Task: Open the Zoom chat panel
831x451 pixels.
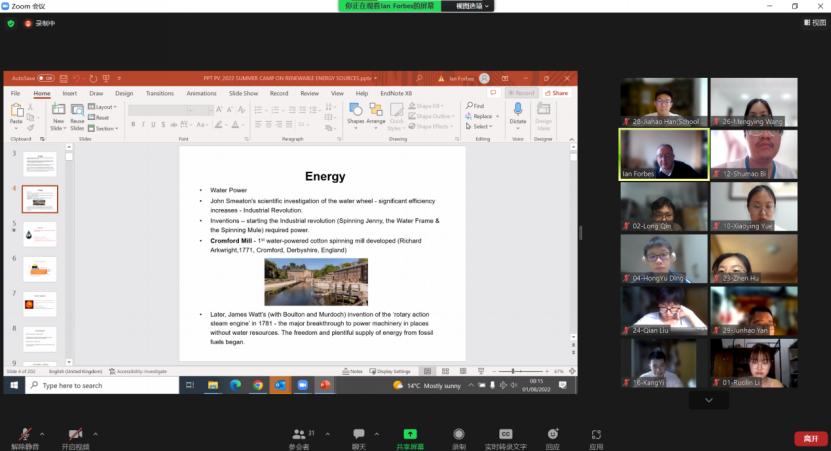Action: click(x=358, y=434)
